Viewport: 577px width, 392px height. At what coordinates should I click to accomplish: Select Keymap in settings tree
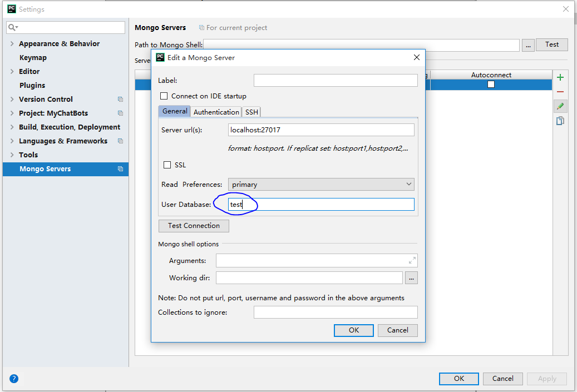pyautogui.click(x=33, y=58)
